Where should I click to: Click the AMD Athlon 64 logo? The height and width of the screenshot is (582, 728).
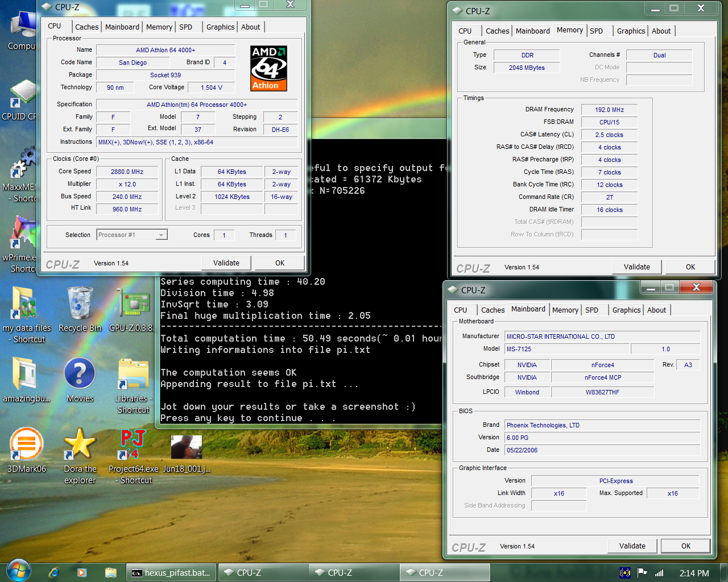(x=268, y=68)
